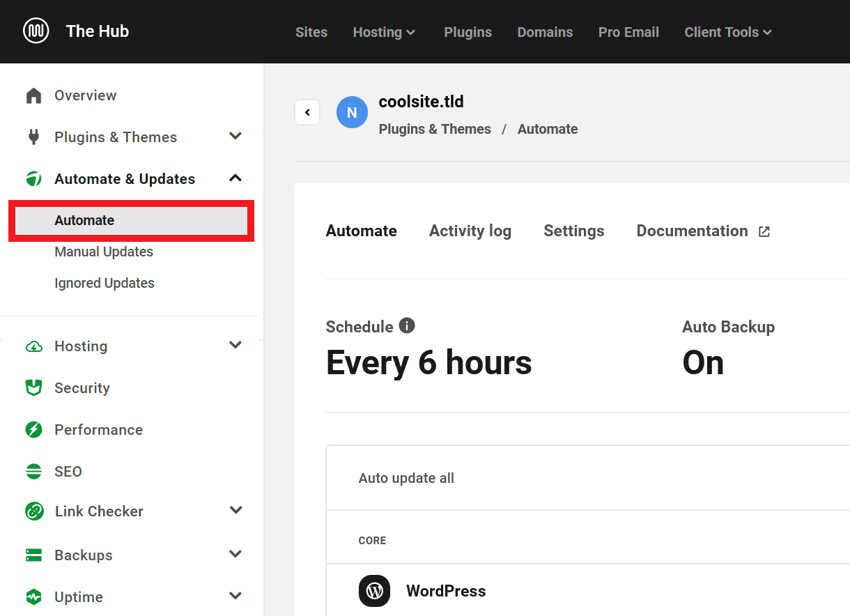Click the blue N site avatar
The width and height of the screenshot is (850, 616).
coord(352,112)
